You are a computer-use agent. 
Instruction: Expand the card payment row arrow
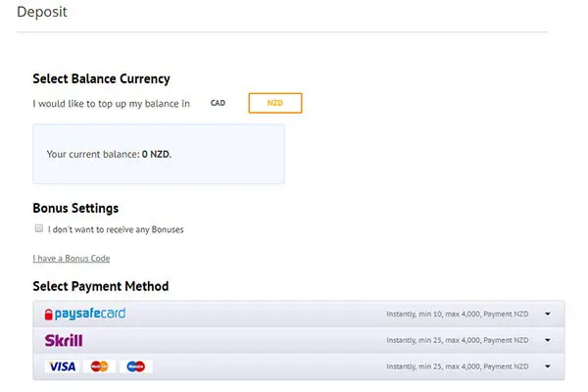coord(548,367)
